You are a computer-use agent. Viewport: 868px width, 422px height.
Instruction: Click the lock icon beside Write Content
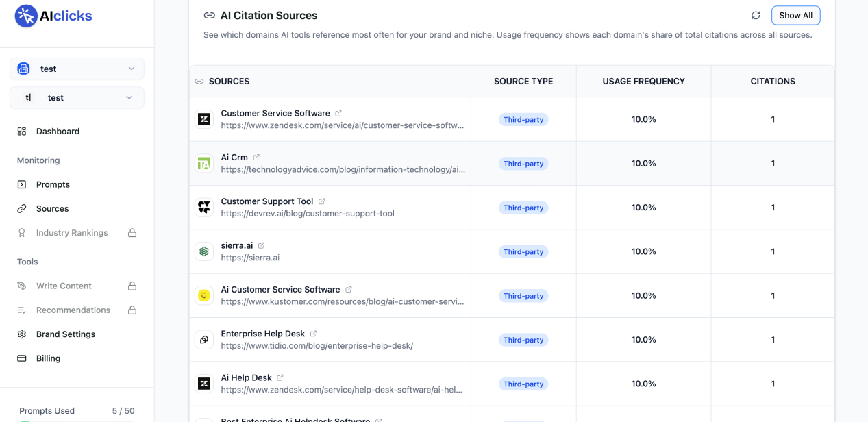coord(132,286)
